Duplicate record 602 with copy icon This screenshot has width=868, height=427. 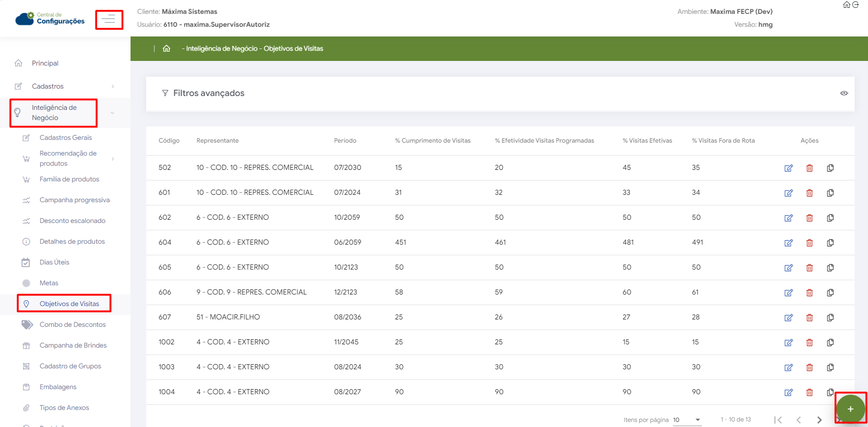(830, 218)
